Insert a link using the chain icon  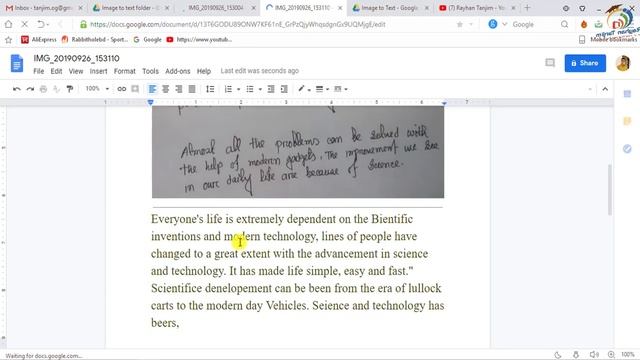[x=122, y=89]
